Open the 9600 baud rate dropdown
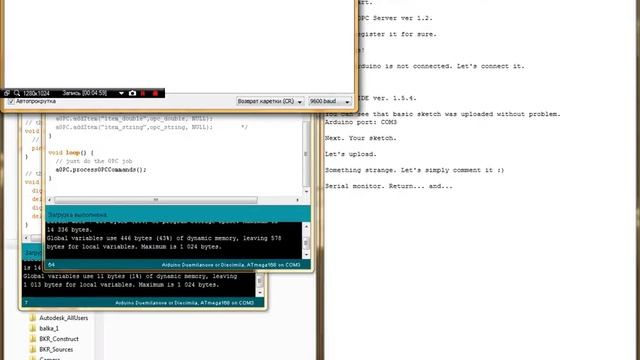 [x=330, y=101]
